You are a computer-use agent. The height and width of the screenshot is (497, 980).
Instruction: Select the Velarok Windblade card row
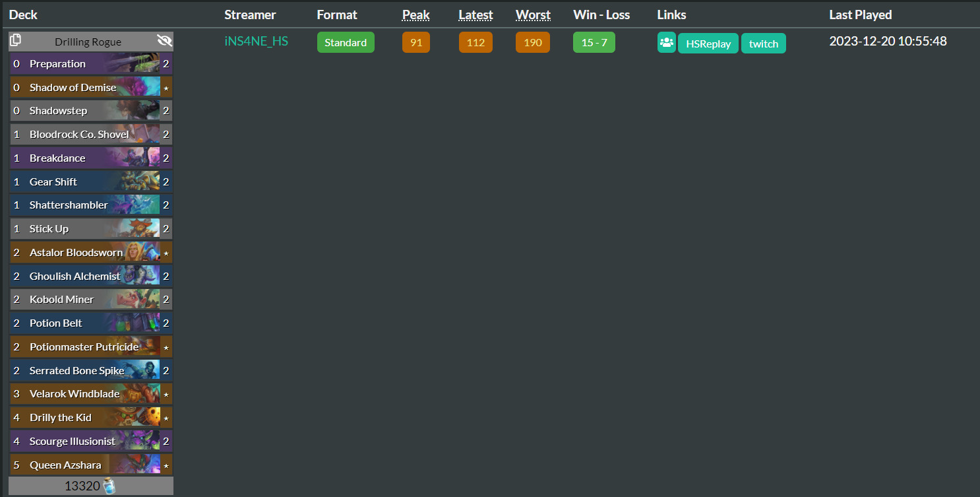[91, 394]
